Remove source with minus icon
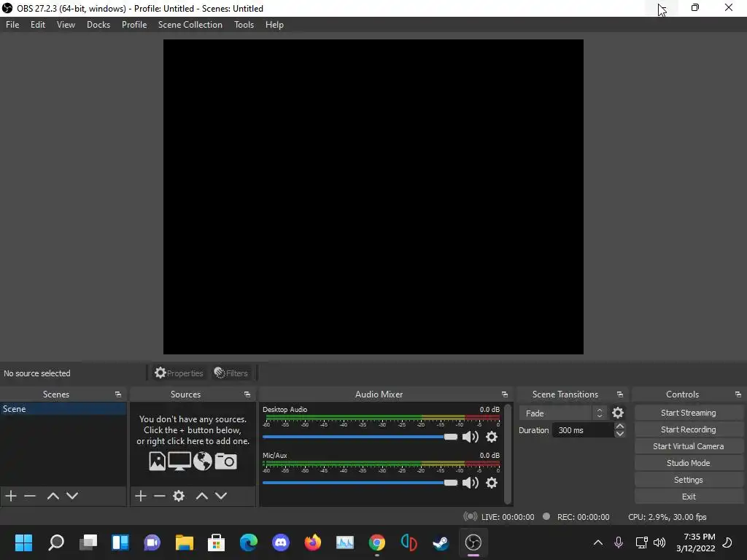 tap(160, 496)
